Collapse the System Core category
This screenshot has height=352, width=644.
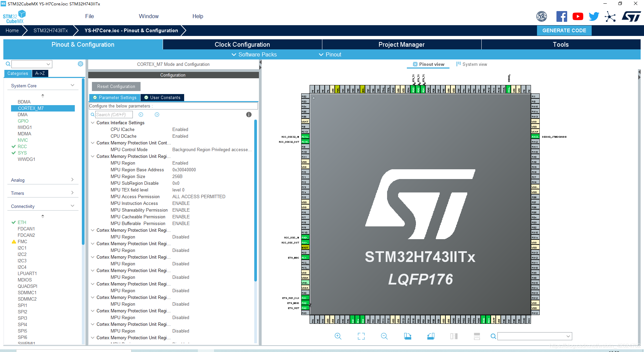72,85
